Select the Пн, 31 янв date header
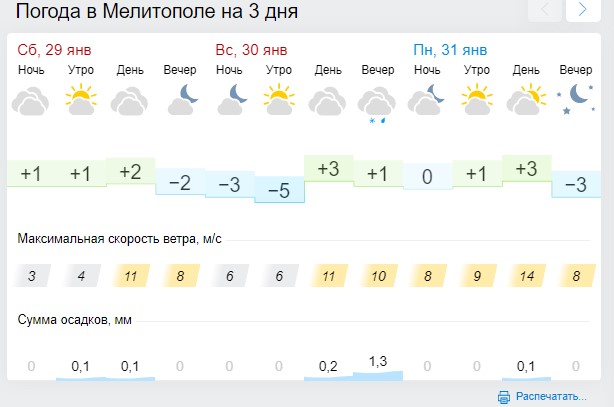Screen dimensions: 614x407 pyautogui.click(x=450, y=50)
